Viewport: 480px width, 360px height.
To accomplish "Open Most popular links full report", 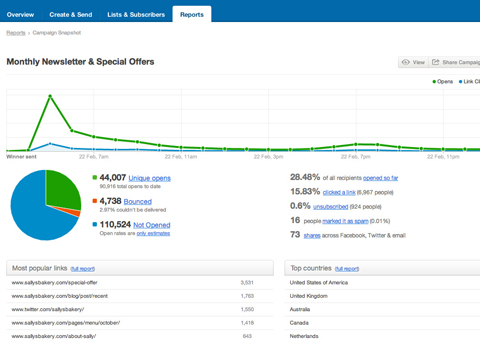I will (83, 269).
